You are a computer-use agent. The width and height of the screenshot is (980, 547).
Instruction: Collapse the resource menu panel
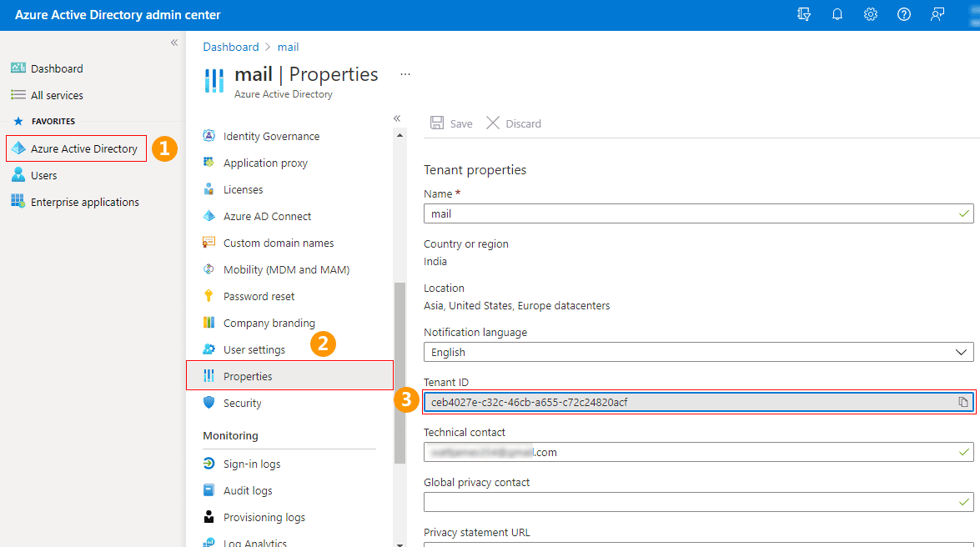point(397,118)
